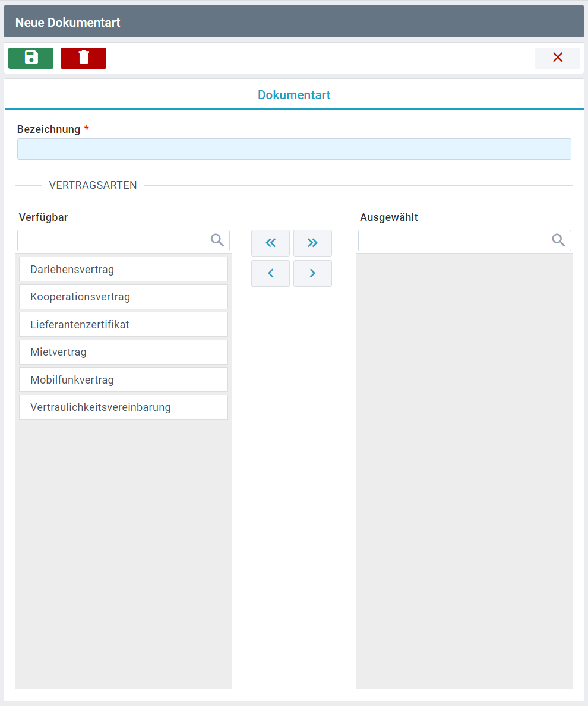Click the magnifier icon in Ausgewählt search
The height and width of the screenshot is (706, 588).
point(558,240)
